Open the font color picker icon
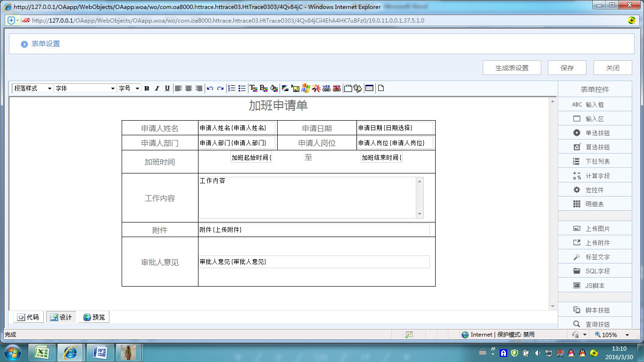644x362 pixels. 253,88
